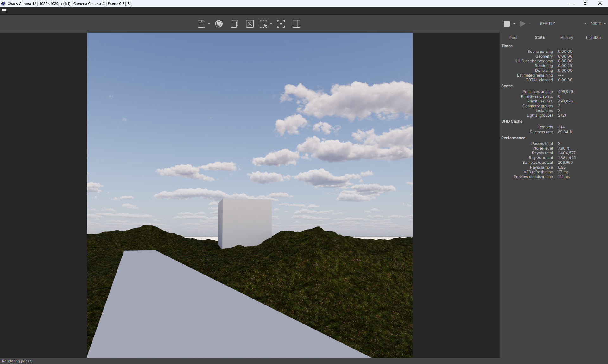Image resolution: width=608 pixels, height=364 pixels.
Task: Select the Stats tab
Action: (540, 37)
